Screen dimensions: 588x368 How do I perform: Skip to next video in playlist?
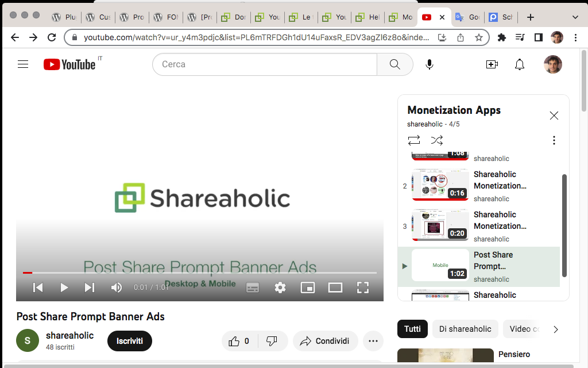pos(89,287)
